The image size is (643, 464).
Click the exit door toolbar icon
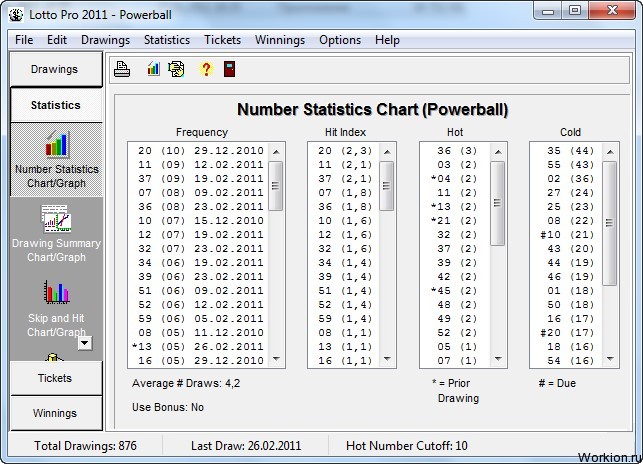[229, 69]
